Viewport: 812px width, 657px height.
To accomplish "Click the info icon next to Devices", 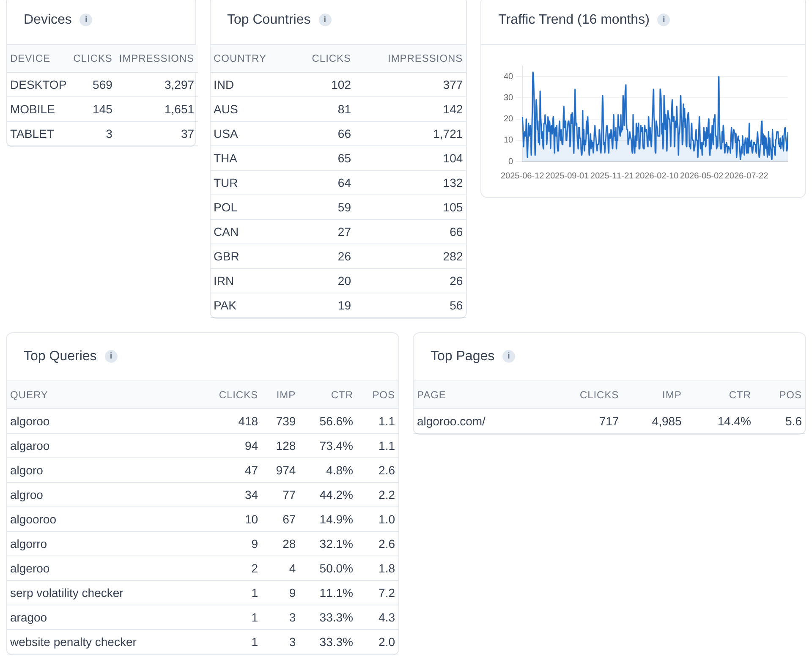I will [86, 19].
